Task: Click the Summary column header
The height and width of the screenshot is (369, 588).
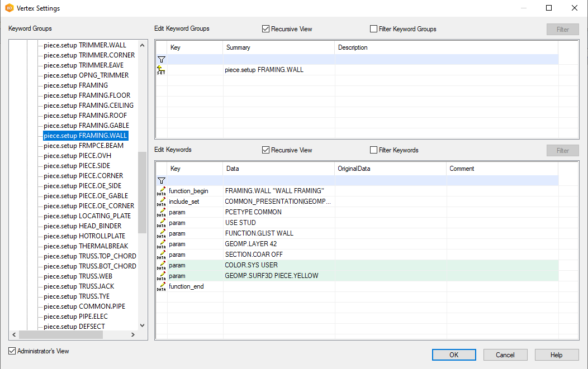Action: [278, 47]
